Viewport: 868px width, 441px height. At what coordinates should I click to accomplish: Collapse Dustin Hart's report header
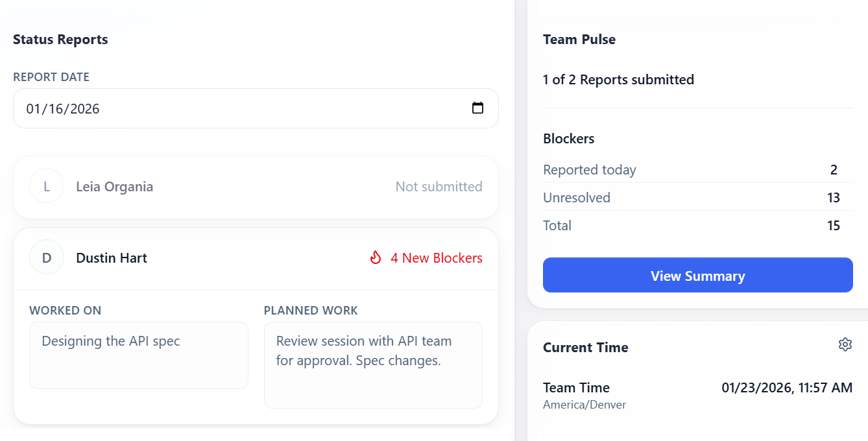click(256, 258)
